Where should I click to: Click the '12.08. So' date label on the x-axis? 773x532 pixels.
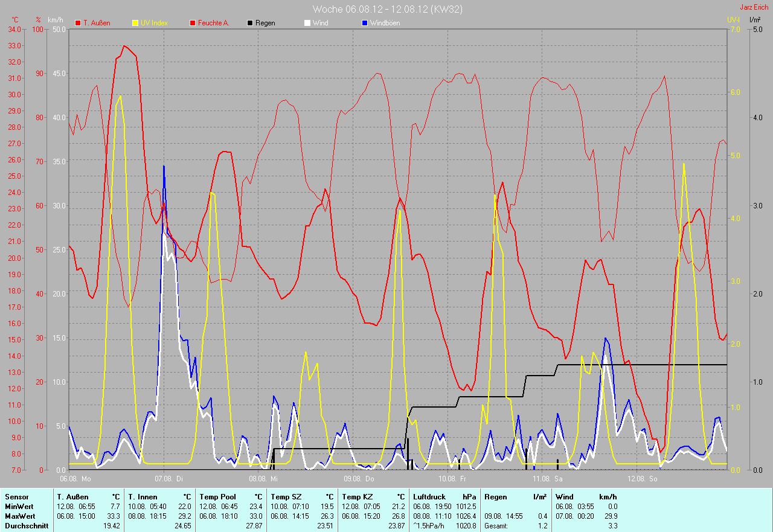(643, 478)
